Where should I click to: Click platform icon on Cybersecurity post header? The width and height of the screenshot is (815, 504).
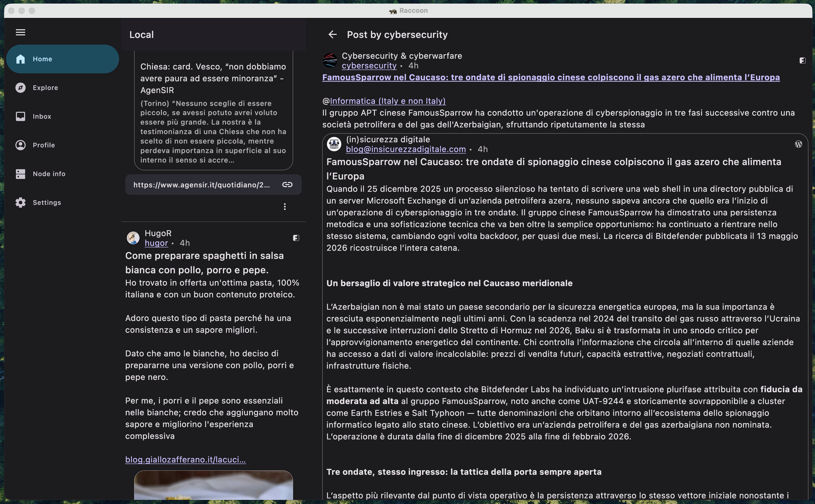[802, 60]
